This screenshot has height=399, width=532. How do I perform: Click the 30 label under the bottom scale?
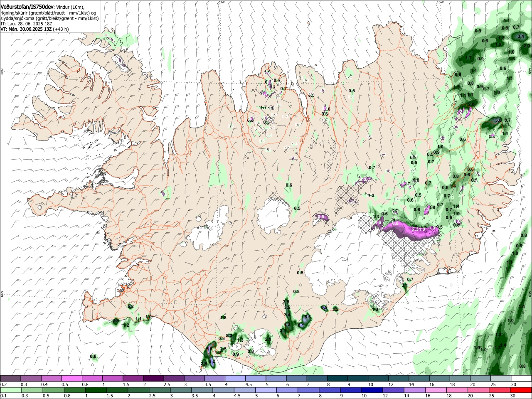pyautogui.click(x=512, y=396)
